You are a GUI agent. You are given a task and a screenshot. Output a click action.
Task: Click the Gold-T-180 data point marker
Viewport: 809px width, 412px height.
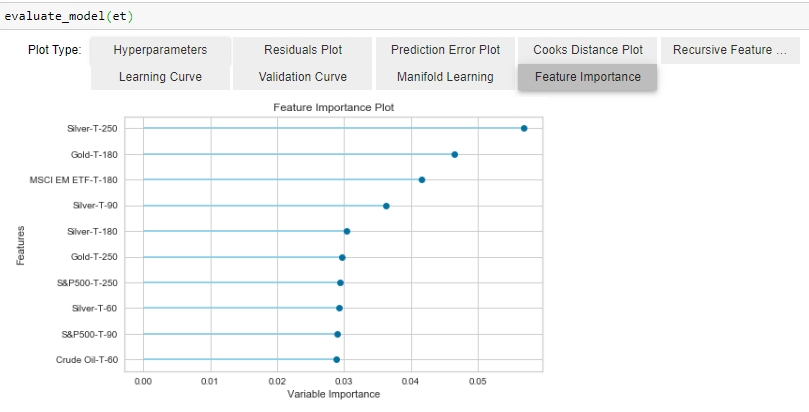pos(454,154)
